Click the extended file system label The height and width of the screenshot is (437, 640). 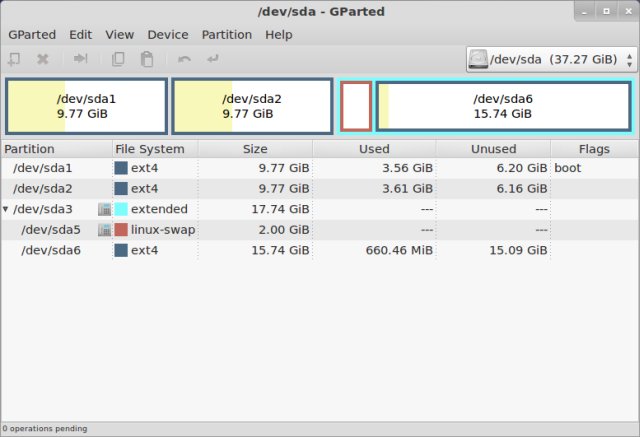tap(159, 209)
